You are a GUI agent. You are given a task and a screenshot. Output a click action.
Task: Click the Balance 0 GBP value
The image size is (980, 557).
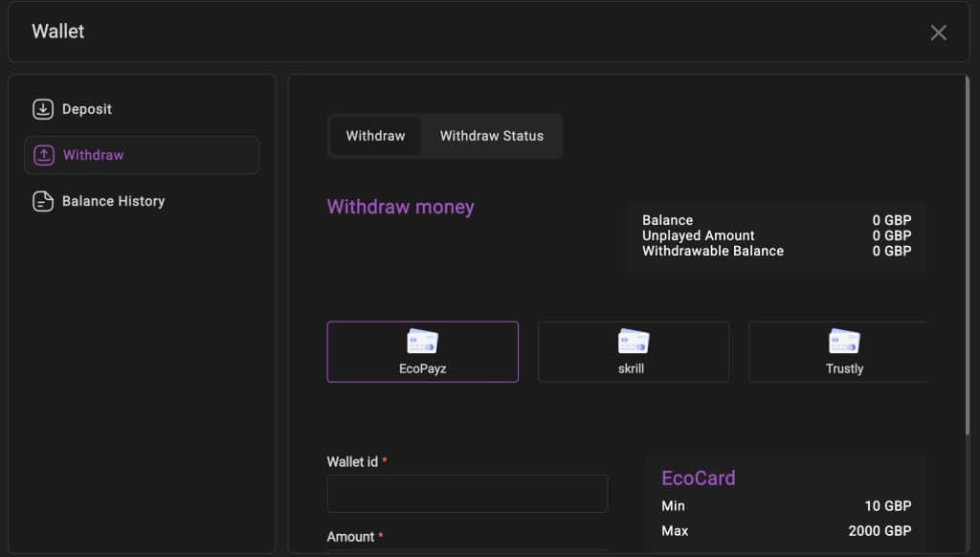(x=892, y=220)
